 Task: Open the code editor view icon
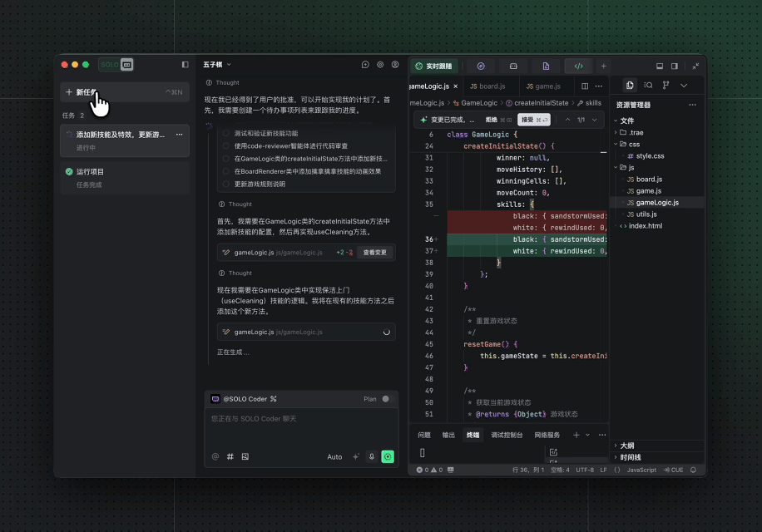[x=578, y=66]
